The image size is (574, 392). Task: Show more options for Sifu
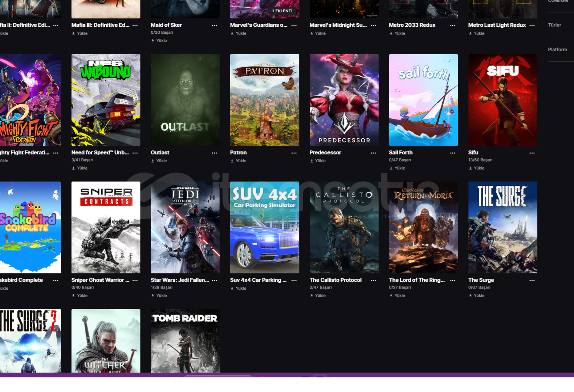tap(532, 153)
